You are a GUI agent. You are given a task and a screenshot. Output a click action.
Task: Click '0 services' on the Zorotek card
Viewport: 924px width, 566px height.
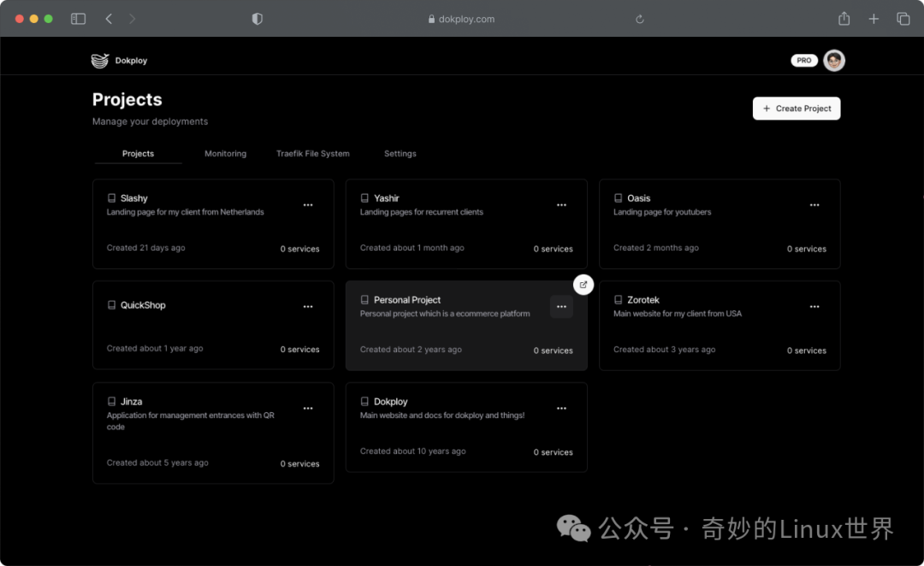[x=806, y=350]
